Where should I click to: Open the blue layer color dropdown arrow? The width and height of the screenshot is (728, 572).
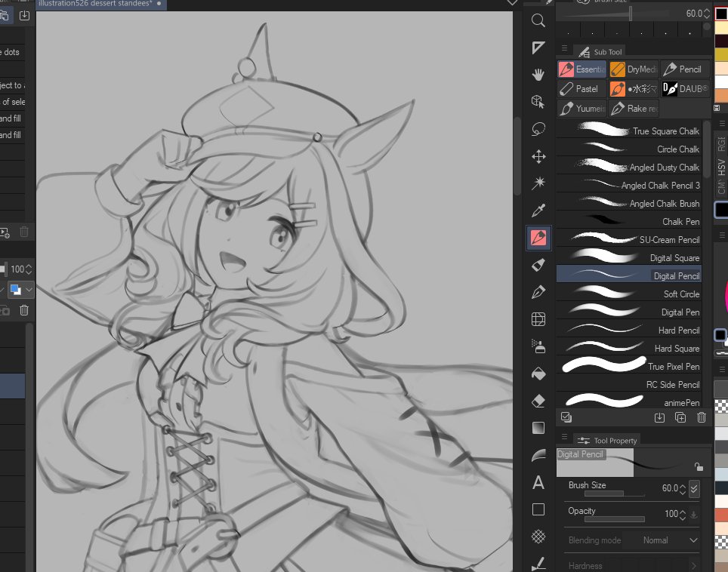click(29, 290)
